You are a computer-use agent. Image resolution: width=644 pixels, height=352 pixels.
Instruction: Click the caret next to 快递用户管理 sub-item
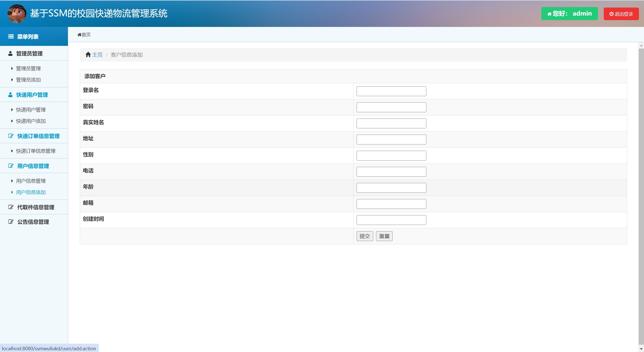[x=12, y=110]
